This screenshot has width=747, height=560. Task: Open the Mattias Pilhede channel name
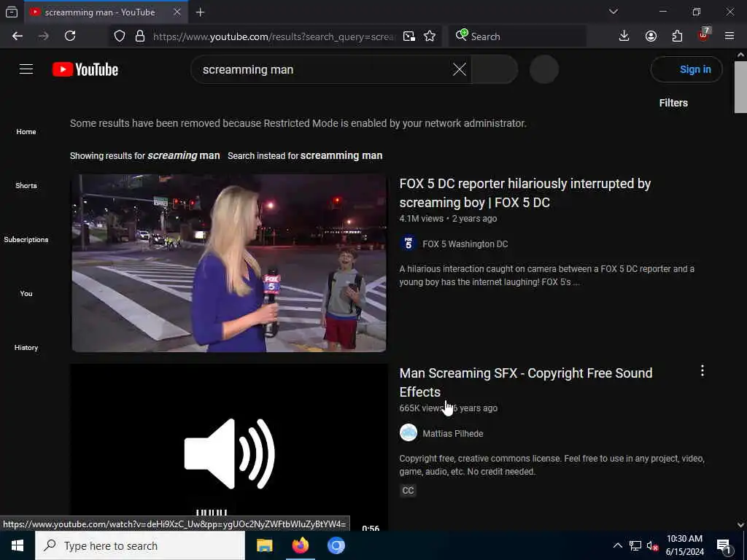452,433
